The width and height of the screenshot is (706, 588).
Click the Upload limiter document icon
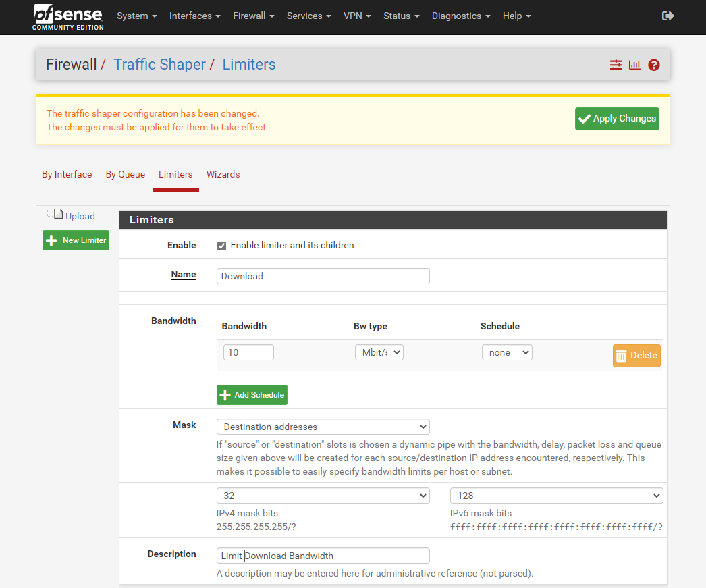[58, 215]
